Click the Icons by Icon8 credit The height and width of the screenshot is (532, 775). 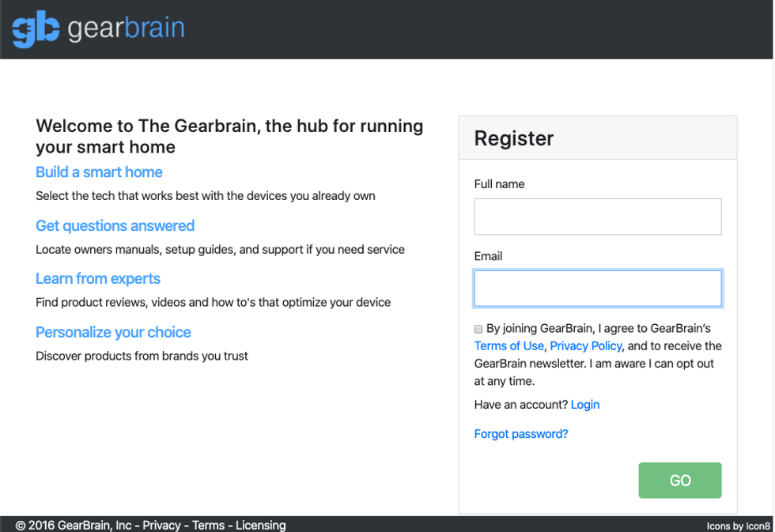tap(739, 525)
